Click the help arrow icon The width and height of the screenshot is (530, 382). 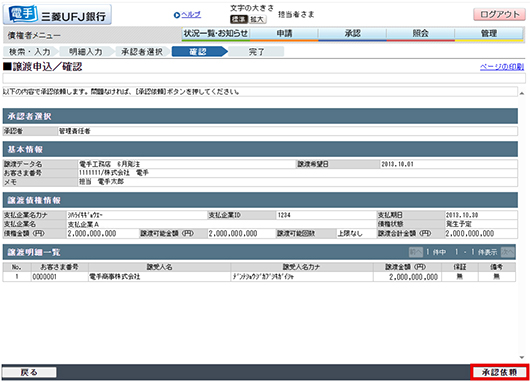point(177,15)
